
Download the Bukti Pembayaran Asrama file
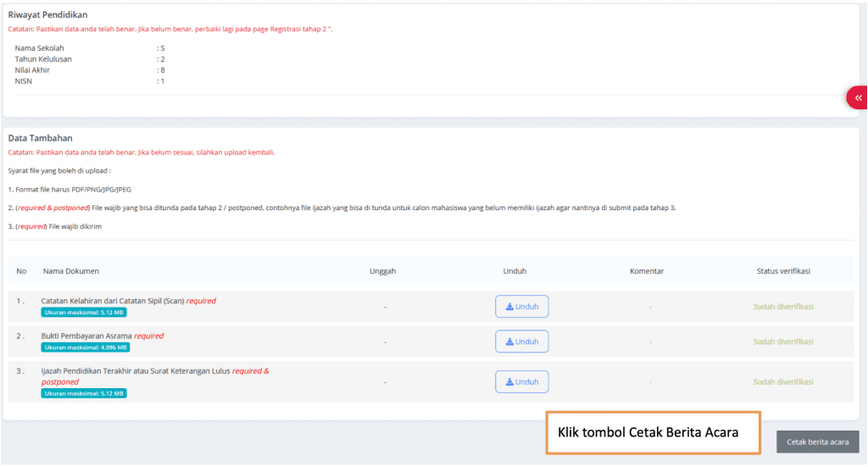521,342
